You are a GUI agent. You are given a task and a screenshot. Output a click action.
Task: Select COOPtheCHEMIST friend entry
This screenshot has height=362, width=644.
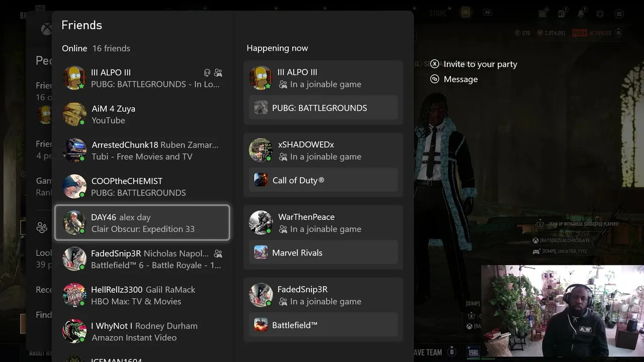pyautogui.click(x=142, y=187)
